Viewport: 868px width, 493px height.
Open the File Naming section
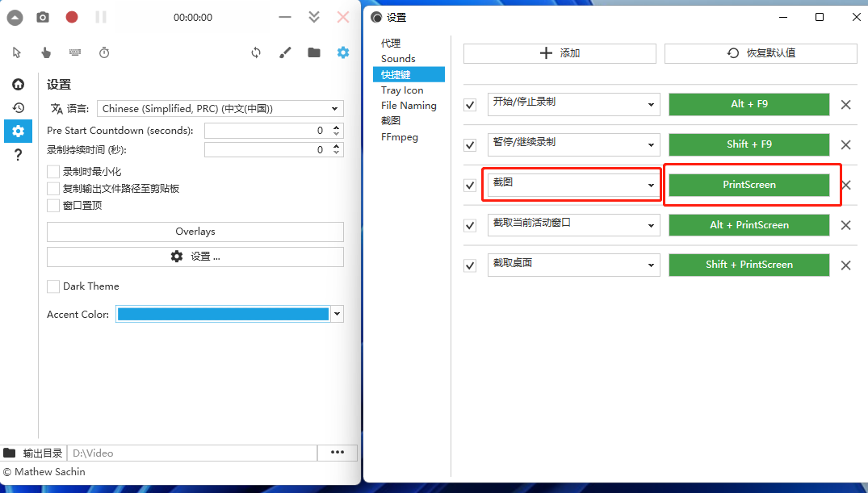[409, 105]
